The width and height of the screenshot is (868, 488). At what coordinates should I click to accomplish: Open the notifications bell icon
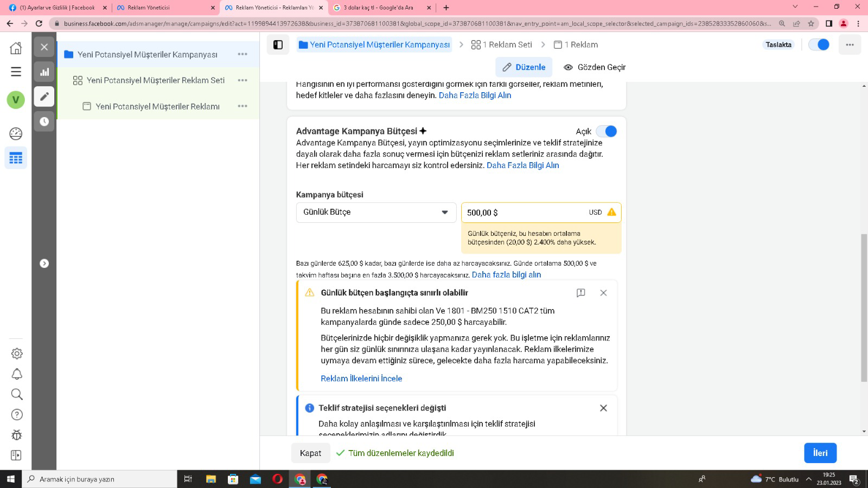[x=17, y=374]
